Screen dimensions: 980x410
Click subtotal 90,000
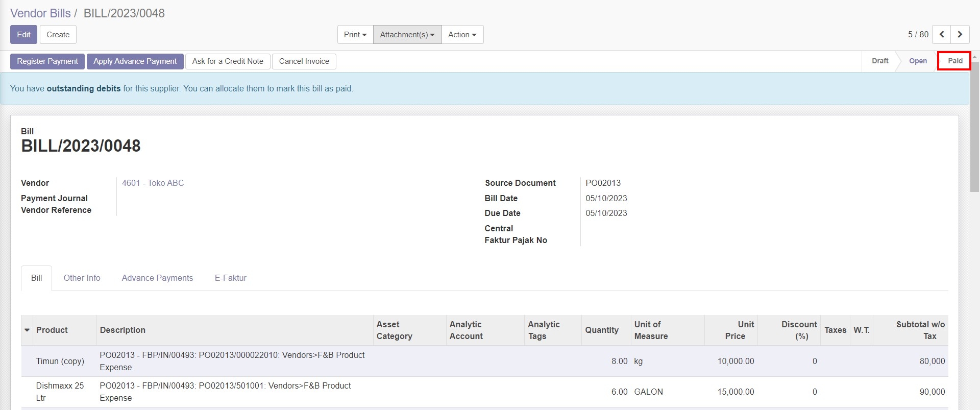tap(932, 392)
